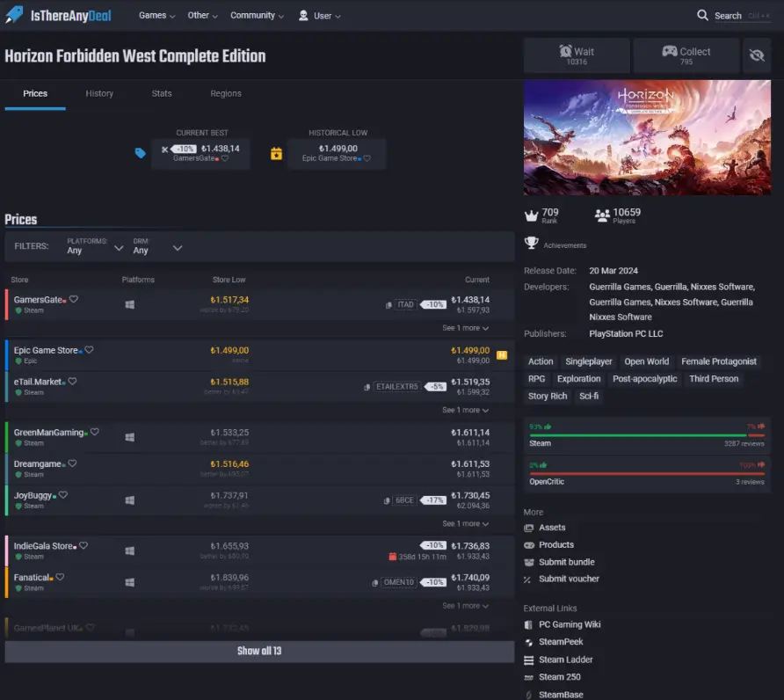Screen dimensions: 784x700
Task: Copy the OMEN10 voucher code icon
Action: (x=374, y=583)
